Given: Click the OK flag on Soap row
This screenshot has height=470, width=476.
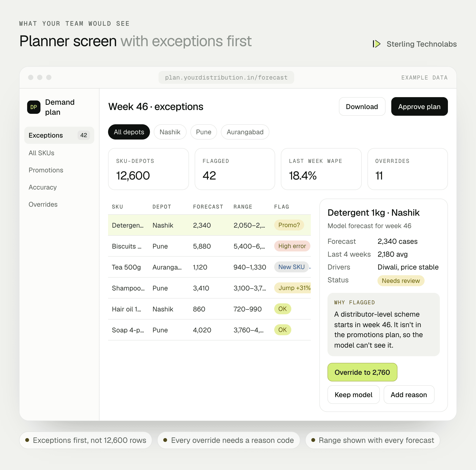Looking at the screenshot, I should (x=283, y=330).
